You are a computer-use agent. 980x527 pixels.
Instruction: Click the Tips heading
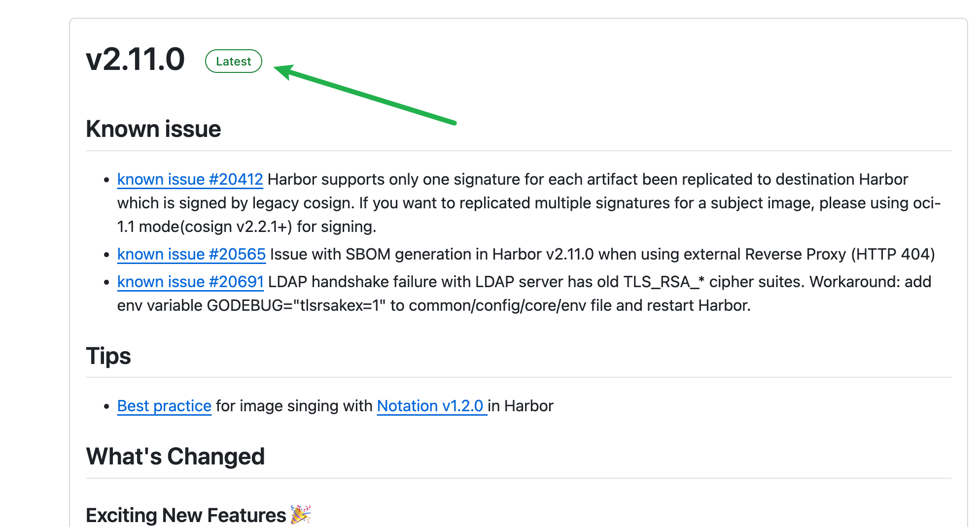click(x=108, y=356)
